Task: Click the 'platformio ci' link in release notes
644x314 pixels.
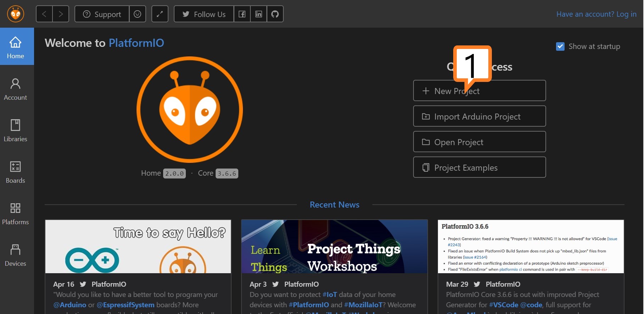Action: (510, 270)
